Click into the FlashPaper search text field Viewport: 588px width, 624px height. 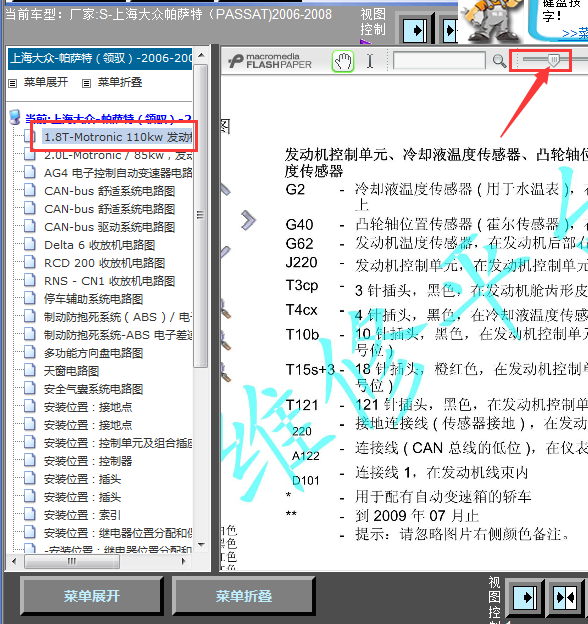pos(439,61)
